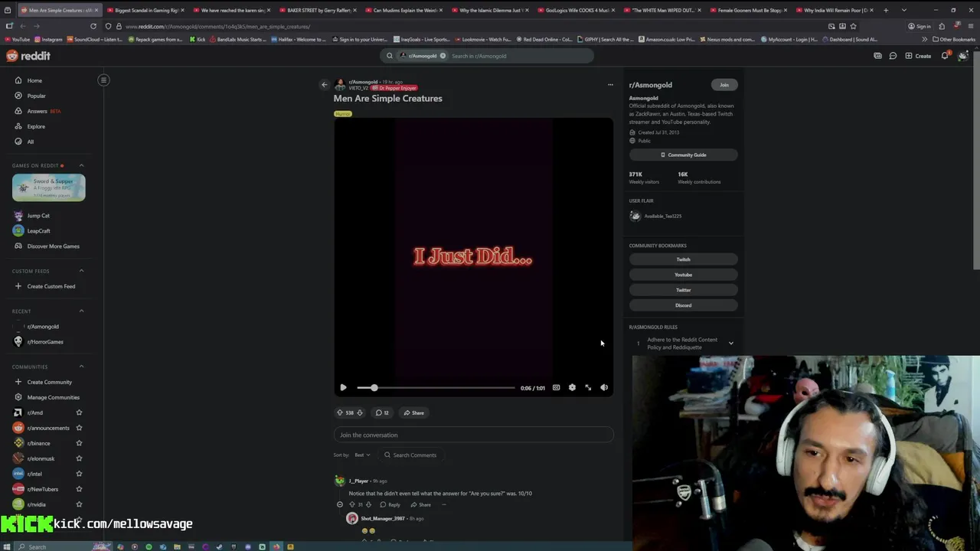Seek on the video progress bar
Screen dimensions: 980x551
click(436, 388)
